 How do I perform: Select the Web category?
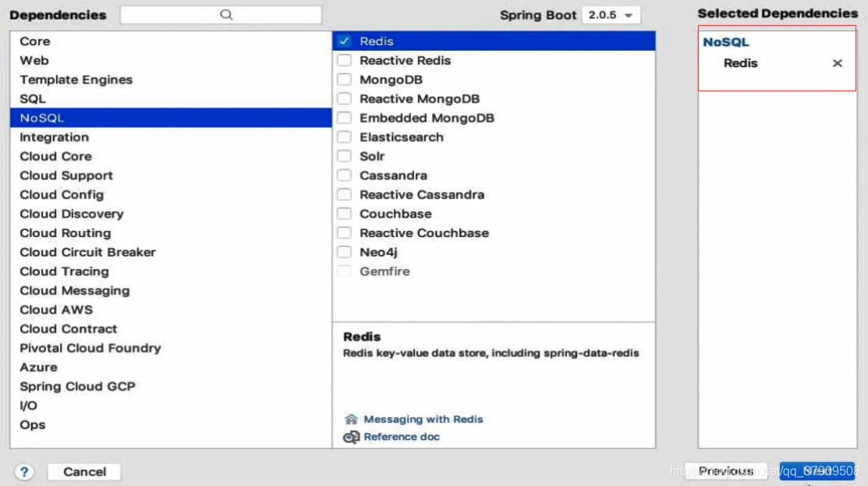[171, 60]
